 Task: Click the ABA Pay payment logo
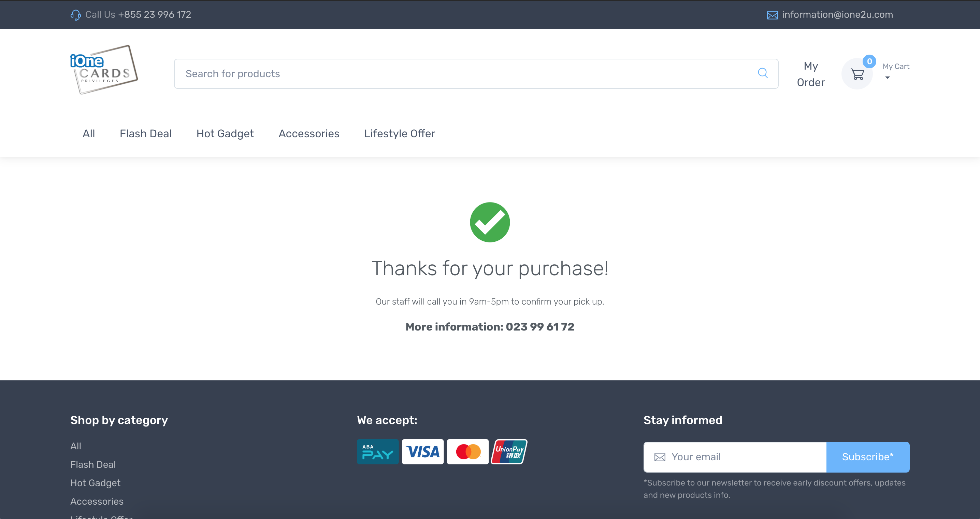(x=377, y=452)
